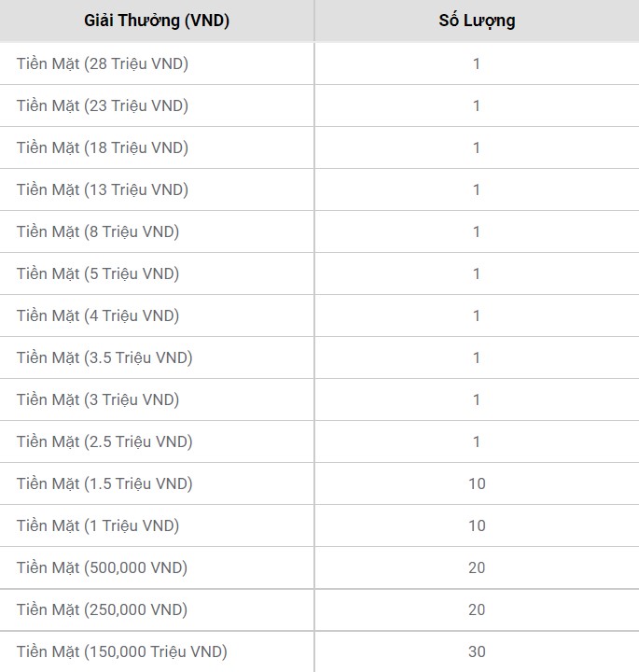Click the 'Tiền Mặt (8 Triệu VND)' entry
The height and width of the screenshot is (672, 639).
(x=98, y=231)
